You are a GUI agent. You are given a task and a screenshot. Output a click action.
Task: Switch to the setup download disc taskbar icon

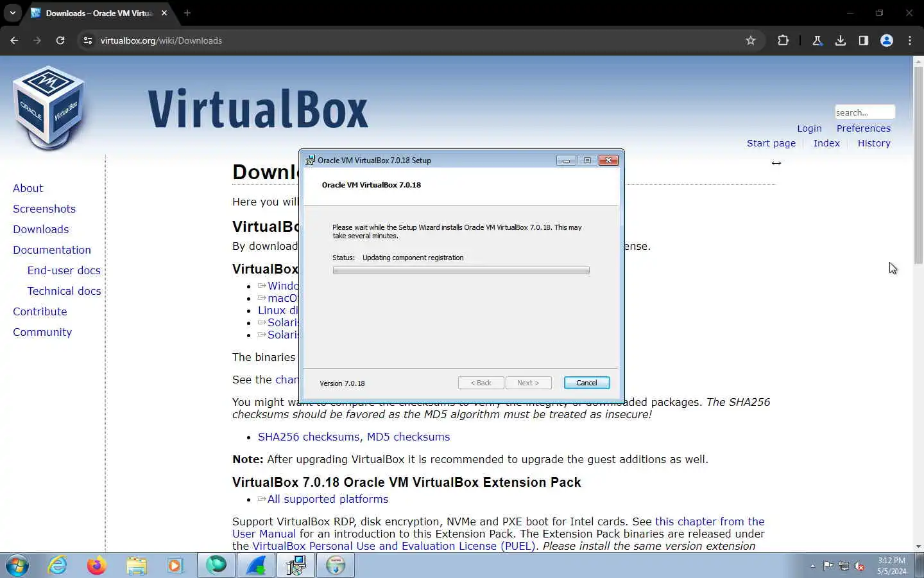point(336,565)
